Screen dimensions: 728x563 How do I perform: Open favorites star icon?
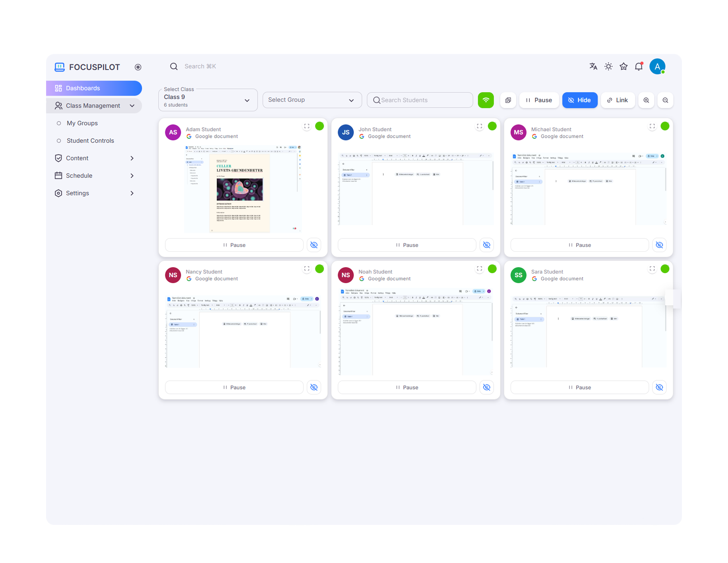click(x=623, y=66)
